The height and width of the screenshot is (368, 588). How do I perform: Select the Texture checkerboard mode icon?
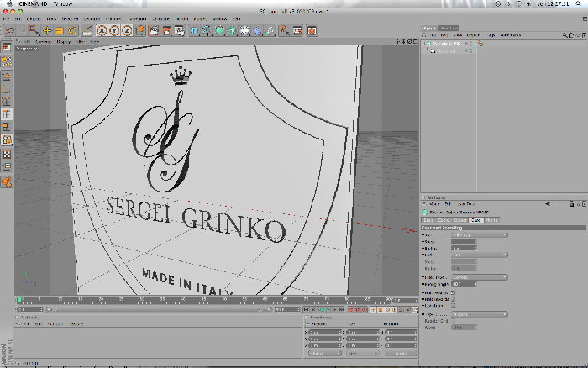pyautogui.click(x=7, y=155)
